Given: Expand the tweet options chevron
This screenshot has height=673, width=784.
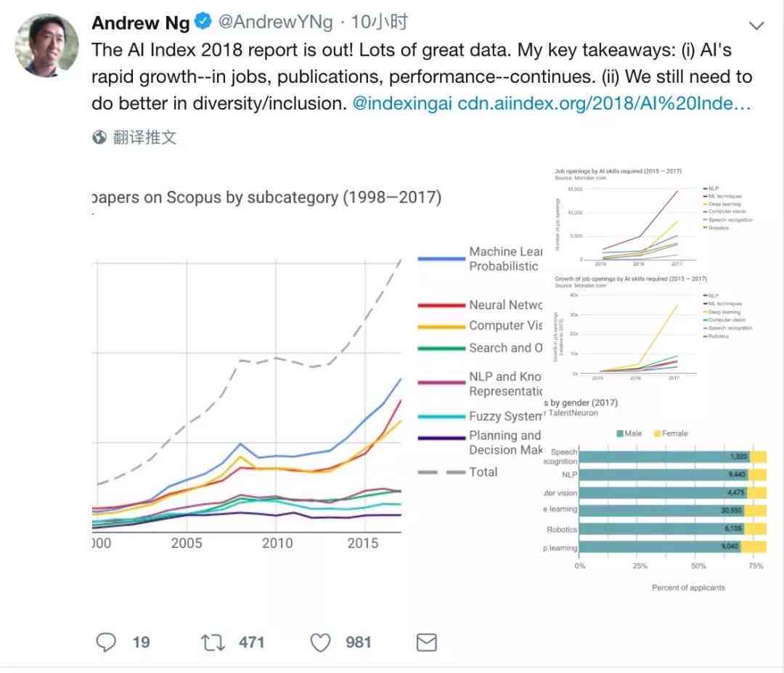Looking at the screenshot, I should coord(756,25).
